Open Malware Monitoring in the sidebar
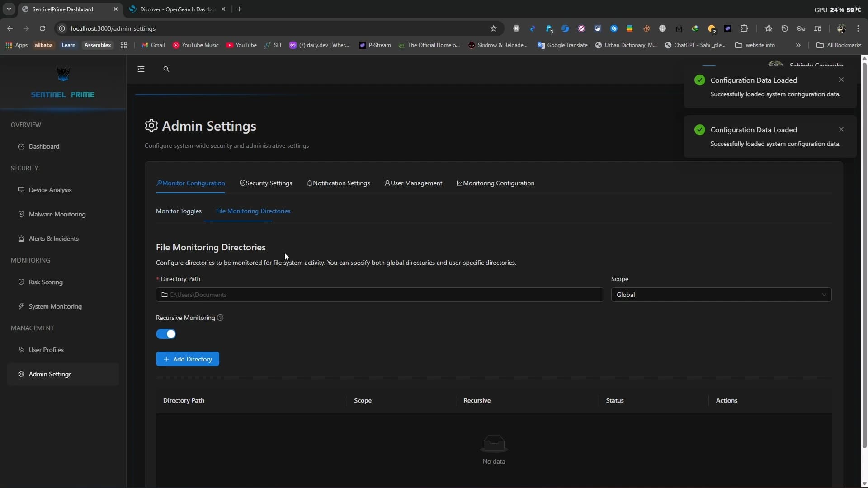The image size is (868, 488). 57,214
